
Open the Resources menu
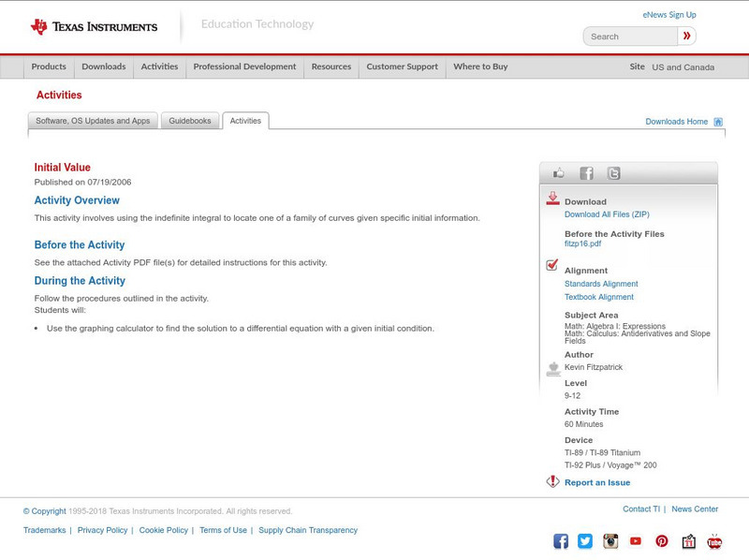331,66
